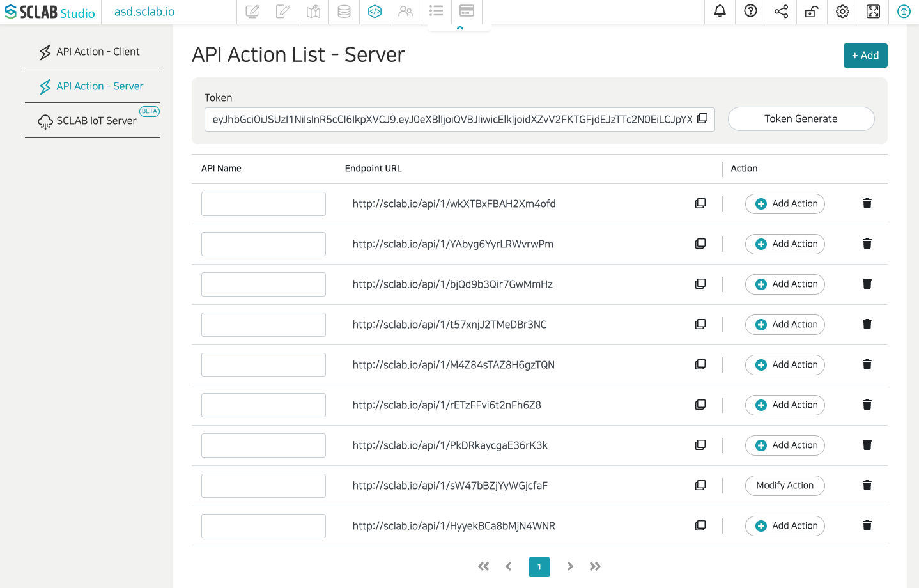Add Action for wkXTBxFBAH2Xm4ofd endpoint
The width and height of the screenshot is (919, 588).
785,204
